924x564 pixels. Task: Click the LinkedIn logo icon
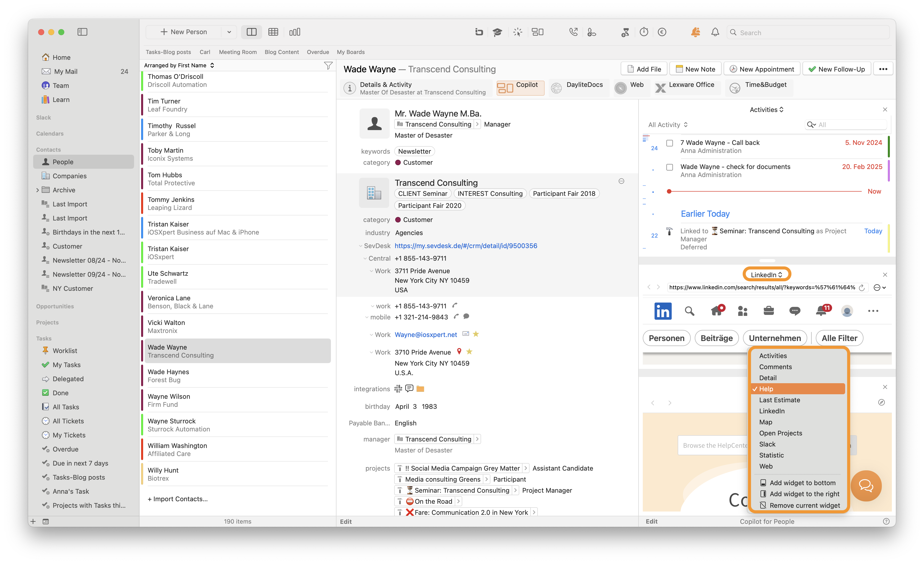coord(663,311)
